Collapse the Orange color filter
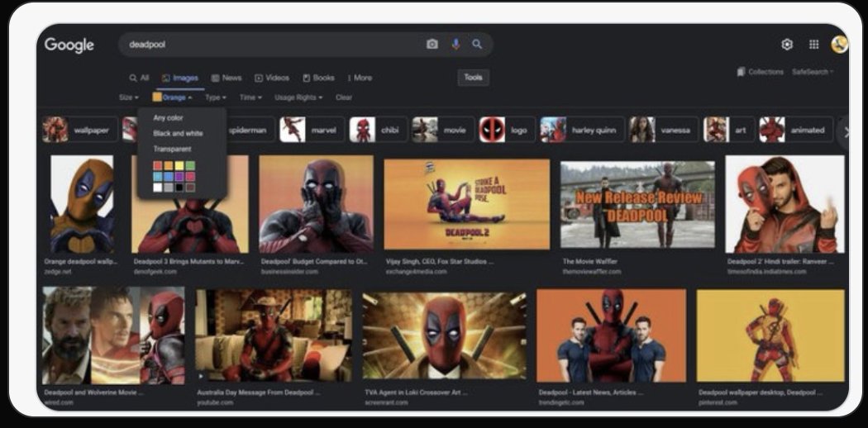Image resolution: width=868 pixels, height=428 pixels. [x=172, y=97]
